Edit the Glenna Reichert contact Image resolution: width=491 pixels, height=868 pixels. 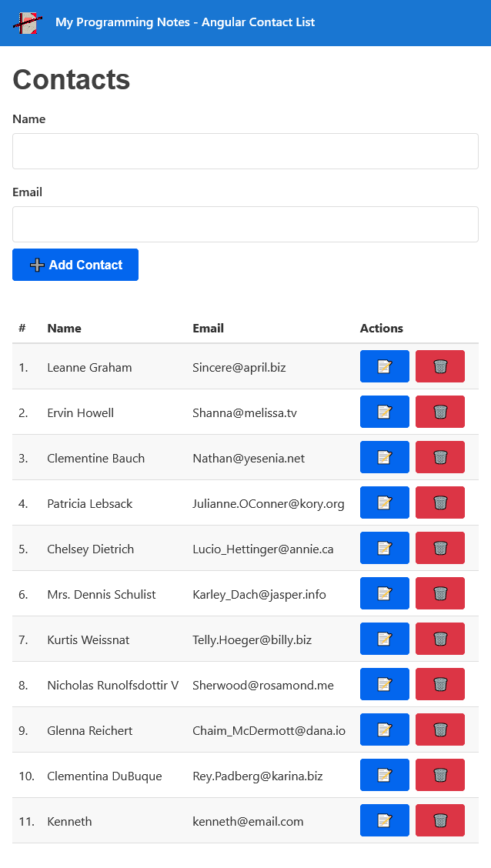384,729
